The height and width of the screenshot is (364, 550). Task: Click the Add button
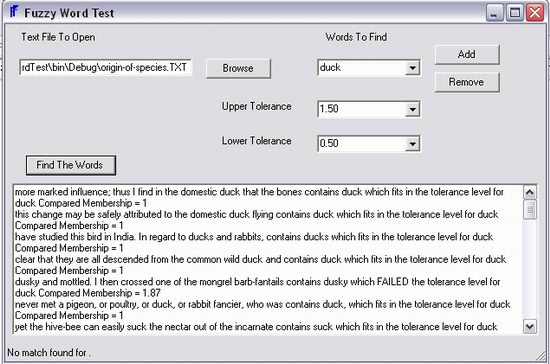[x=467, y=54]
